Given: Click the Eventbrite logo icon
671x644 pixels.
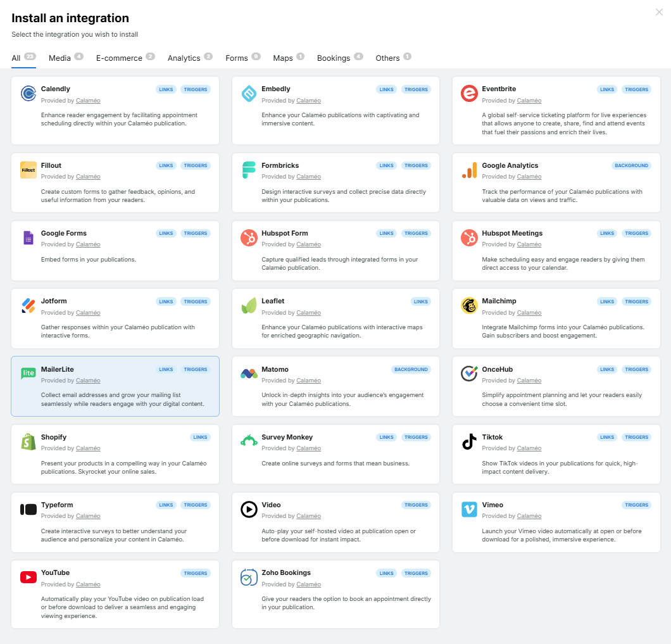Looking at the screenshot, I should 469,93.
